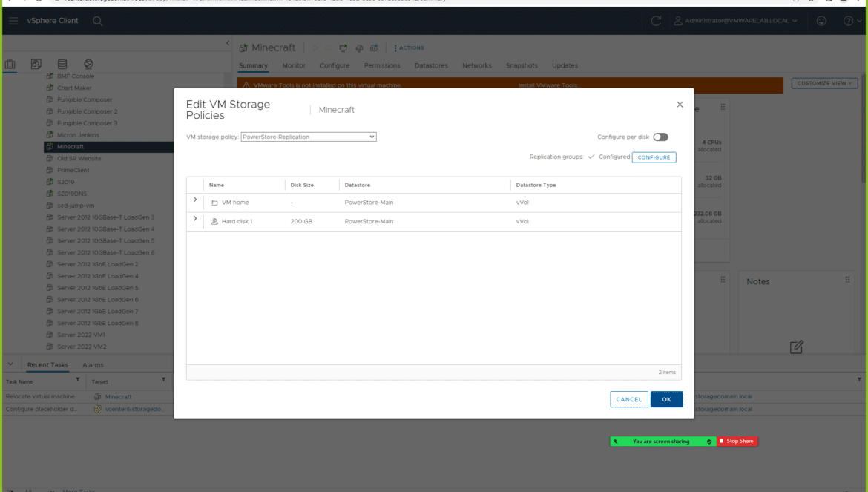Image resolution: width=868 pixels, height=492 pixels.
Task: Click the search magnifier icon
Action: click(97, 21)
